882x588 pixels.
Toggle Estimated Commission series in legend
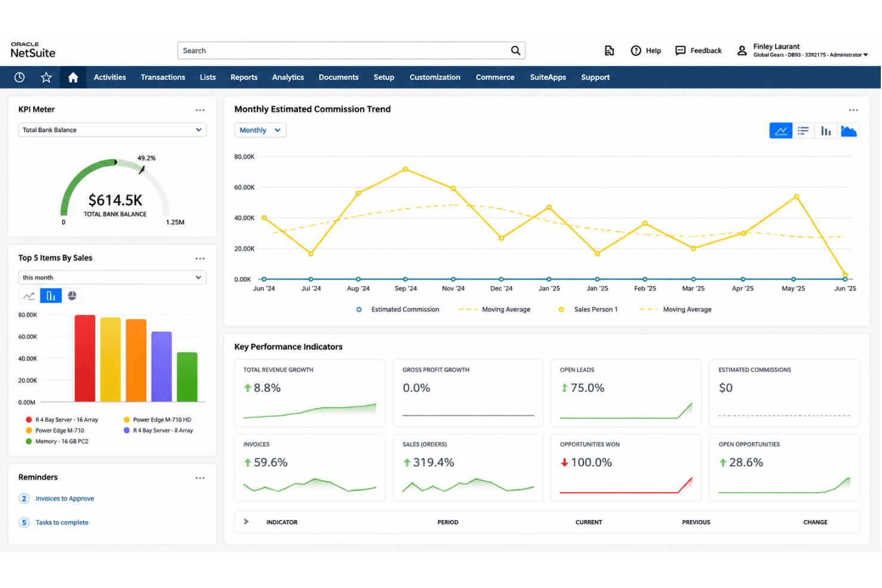397,310
